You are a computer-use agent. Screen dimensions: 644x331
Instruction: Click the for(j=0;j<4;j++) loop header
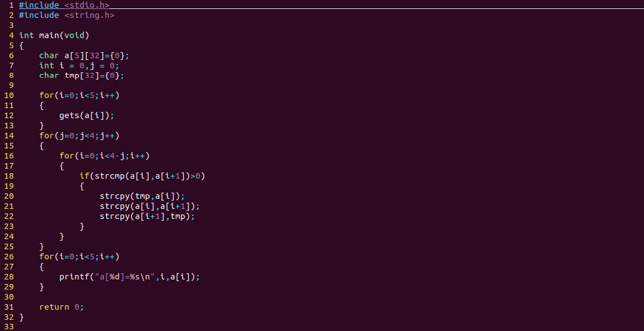[79, 136]
